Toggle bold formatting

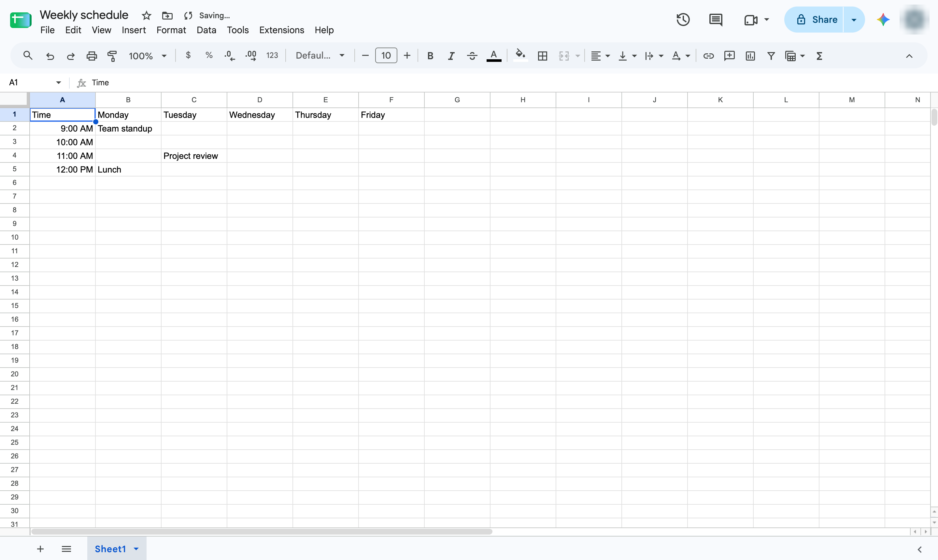click(x=430, y=56)
